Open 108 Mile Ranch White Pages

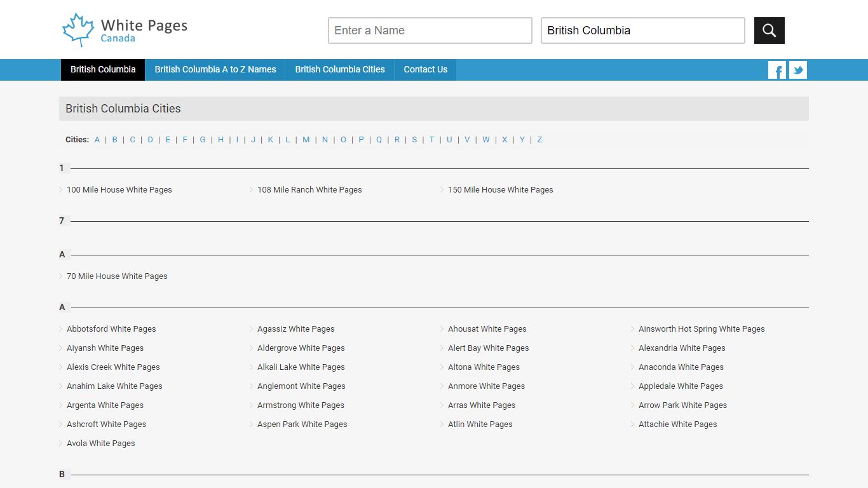pyautogui.click(x=309, y=190)
